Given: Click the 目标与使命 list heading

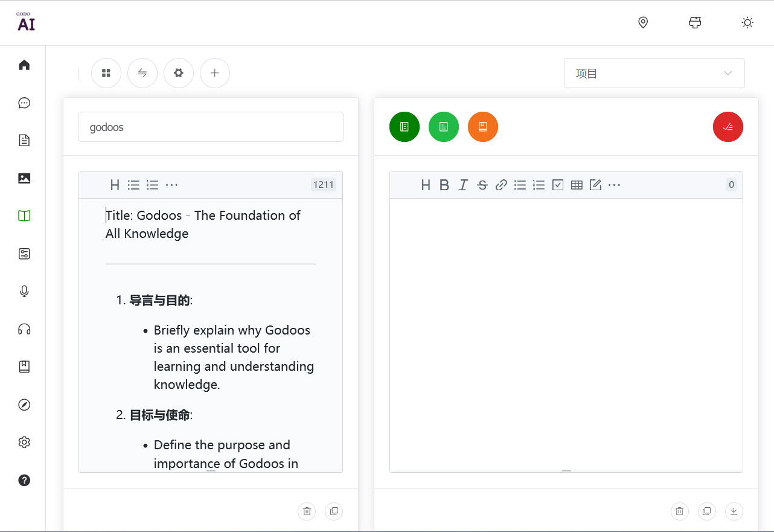Looking at the screenshot, I should [160, 415].
